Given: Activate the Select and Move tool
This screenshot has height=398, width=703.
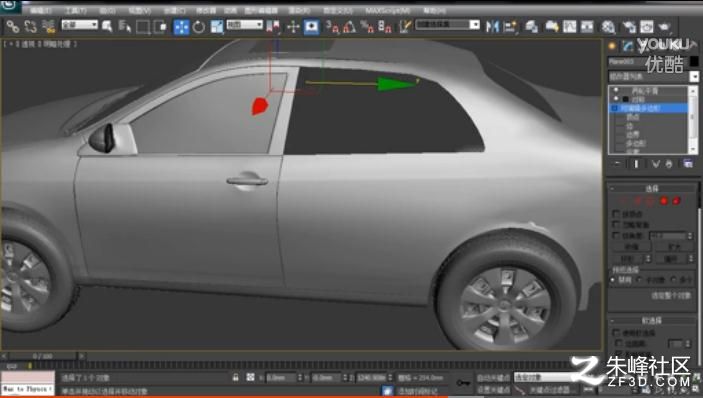Looking at the screenshot, I should pos(181,27).
